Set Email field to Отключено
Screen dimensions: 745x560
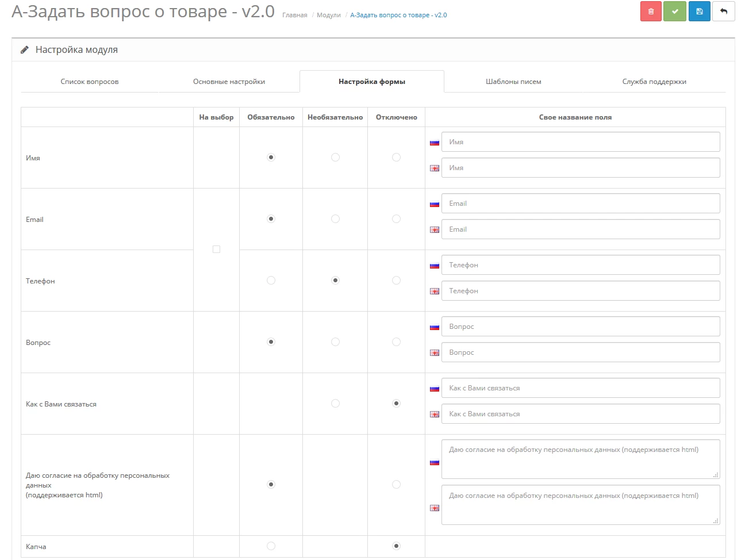point(396,218)
